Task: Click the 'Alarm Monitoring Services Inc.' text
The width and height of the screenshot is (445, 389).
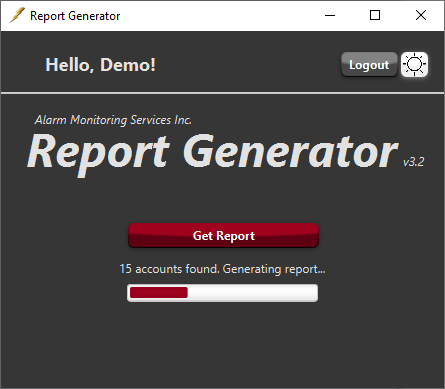Action: (113, 120)
